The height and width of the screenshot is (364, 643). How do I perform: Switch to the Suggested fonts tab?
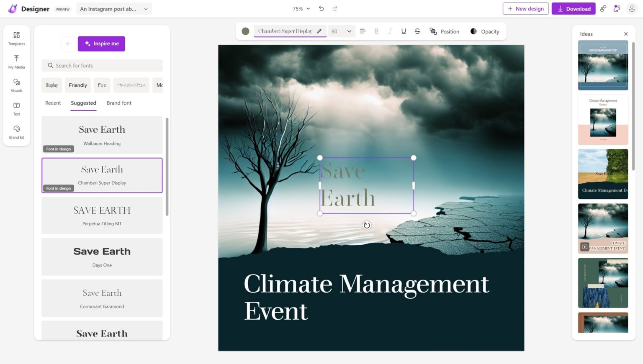click(x=83, y=103)
